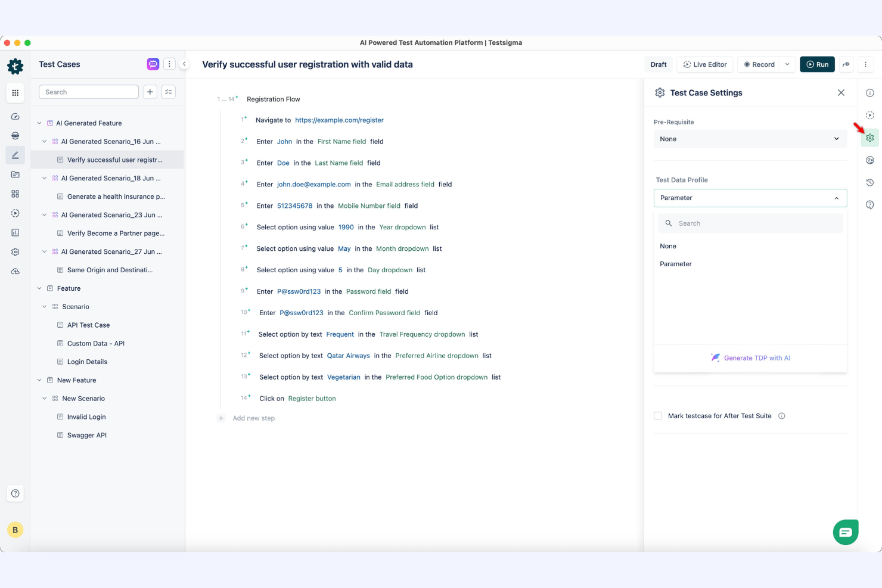Open the Agents icon in the sidebar

point(15,135)
